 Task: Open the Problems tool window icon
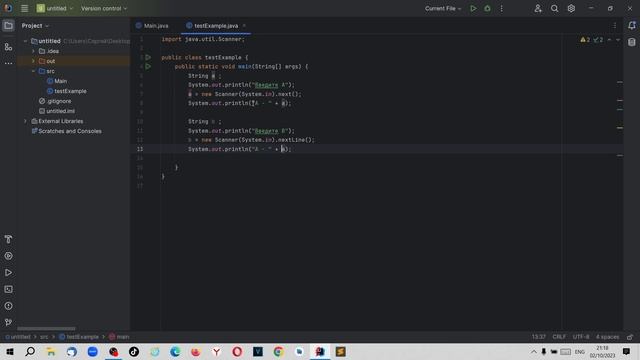click(x=8, y=306)
